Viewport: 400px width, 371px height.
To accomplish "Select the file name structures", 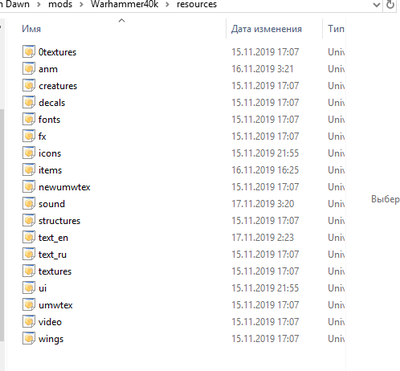I will click(x=59, y=221).
